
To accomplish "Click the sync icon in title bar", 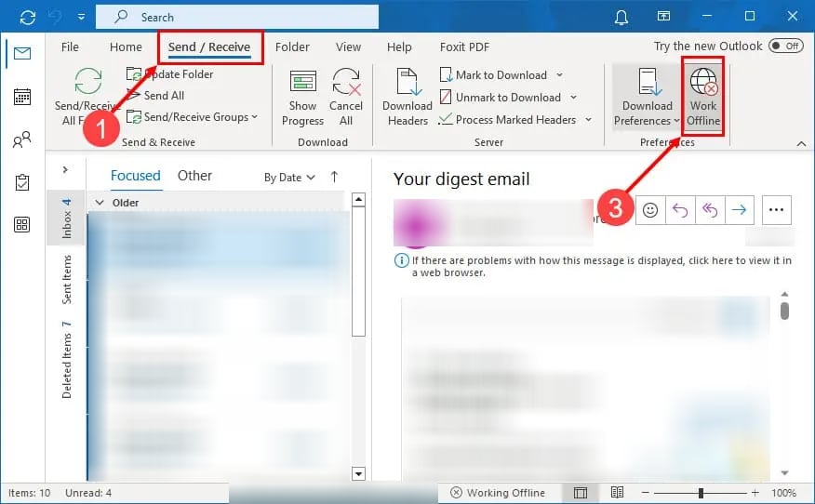I will tap(28, 17).
